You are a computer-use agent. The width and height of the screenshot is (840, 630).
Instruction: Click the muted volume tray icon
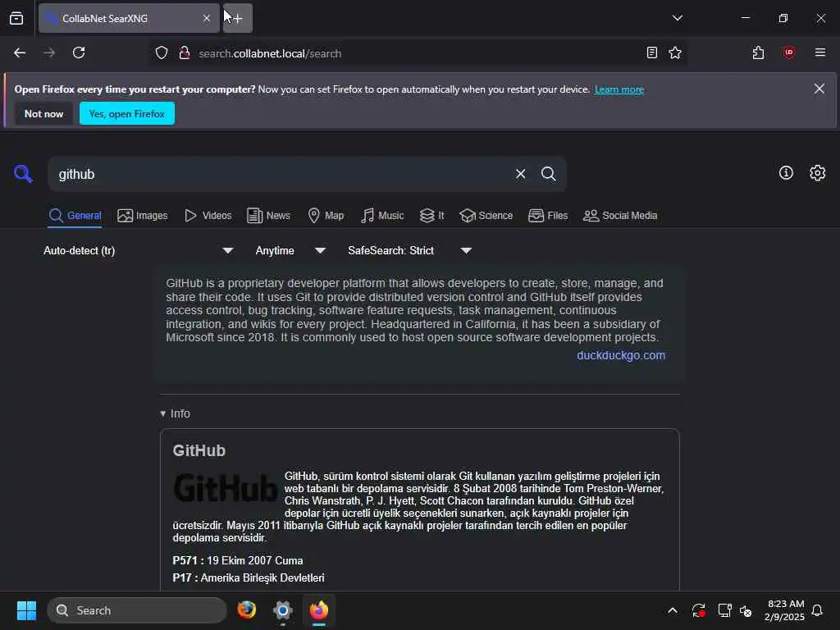pyautogui.click(x=746, y=610)
